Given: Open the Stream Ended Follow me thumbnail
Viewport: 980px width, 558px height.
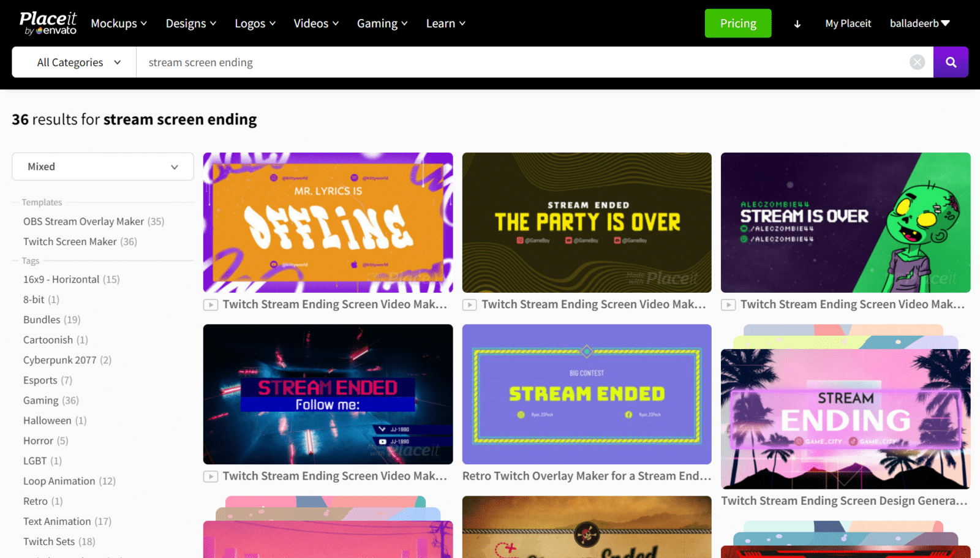Looking at the screenshot, I should pyautogui.click(x=328, y=394).
